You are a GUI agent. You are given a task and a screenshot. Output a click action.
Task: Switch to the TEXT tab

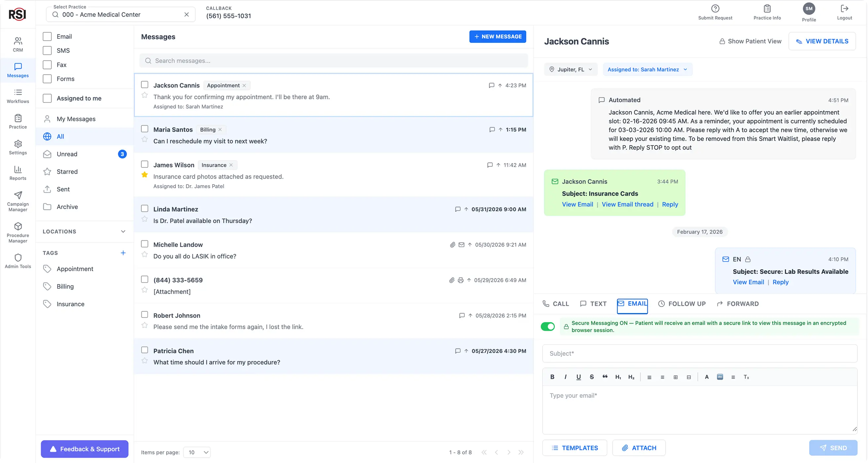(x=593, y=304)
